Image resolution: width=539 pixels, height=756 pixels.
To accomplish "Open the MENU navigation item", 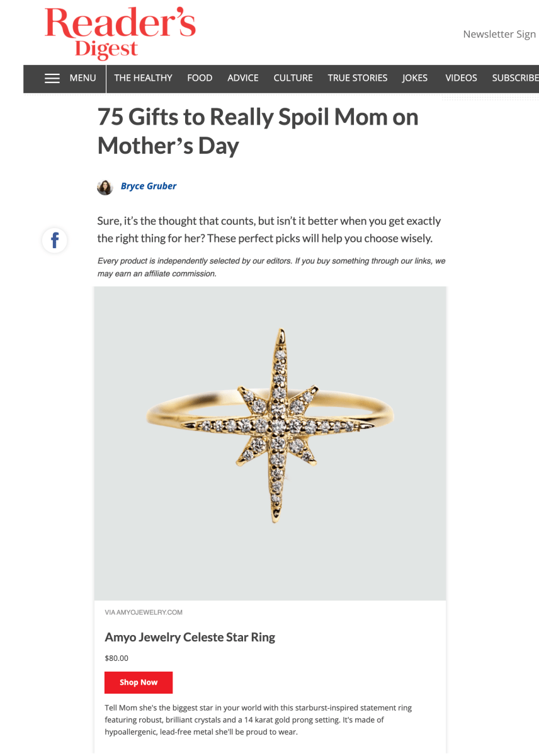I will tap(83, 78).
